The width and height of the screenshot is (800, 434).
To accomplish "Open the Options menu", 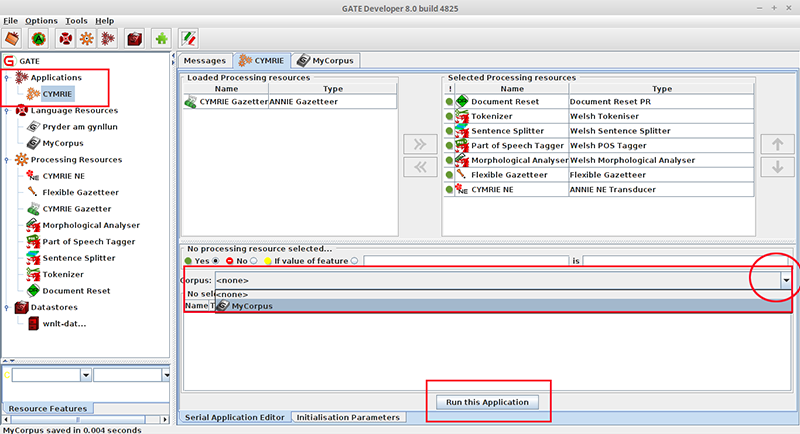I will (41, 21).
